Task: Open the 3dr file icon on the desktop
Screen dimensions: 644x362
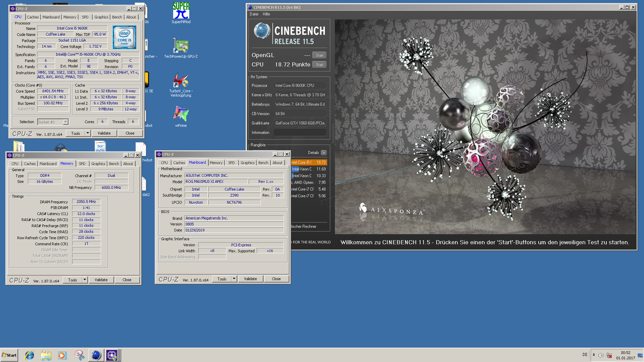Action: click(x=100, y=146)
